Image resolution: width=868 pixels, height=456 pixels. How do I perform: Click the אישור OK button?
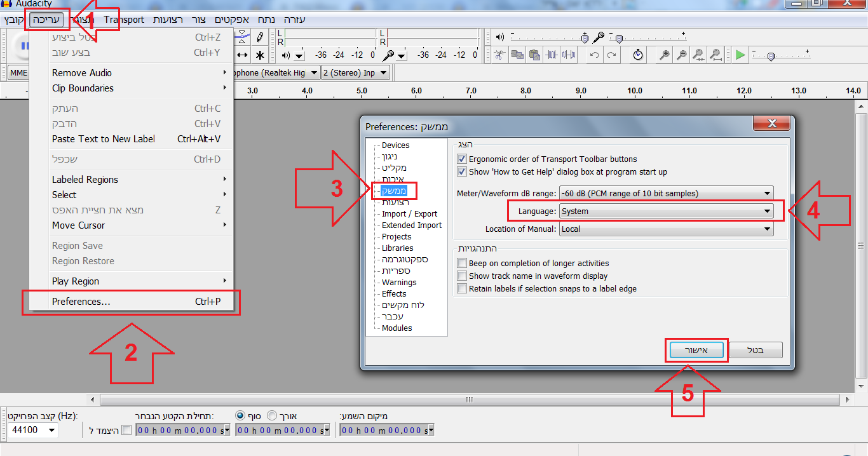(x=696, y=350)
